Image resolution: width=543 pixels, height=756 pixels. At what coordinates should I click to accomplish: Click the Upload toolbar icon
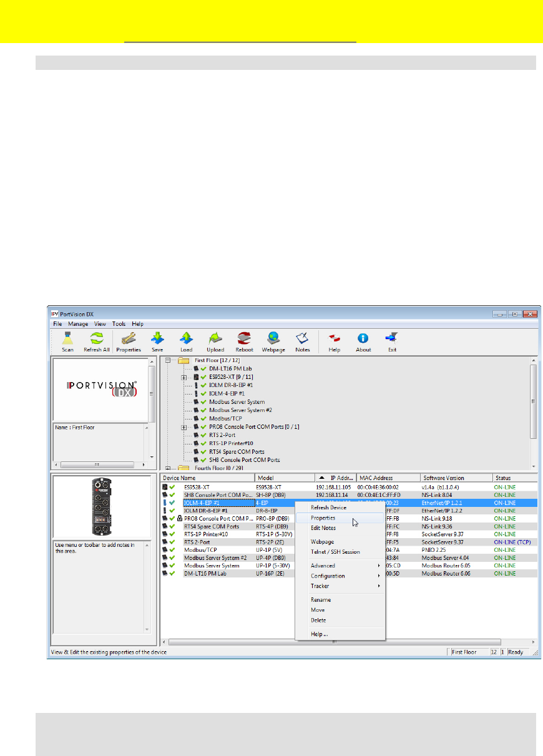215,342
